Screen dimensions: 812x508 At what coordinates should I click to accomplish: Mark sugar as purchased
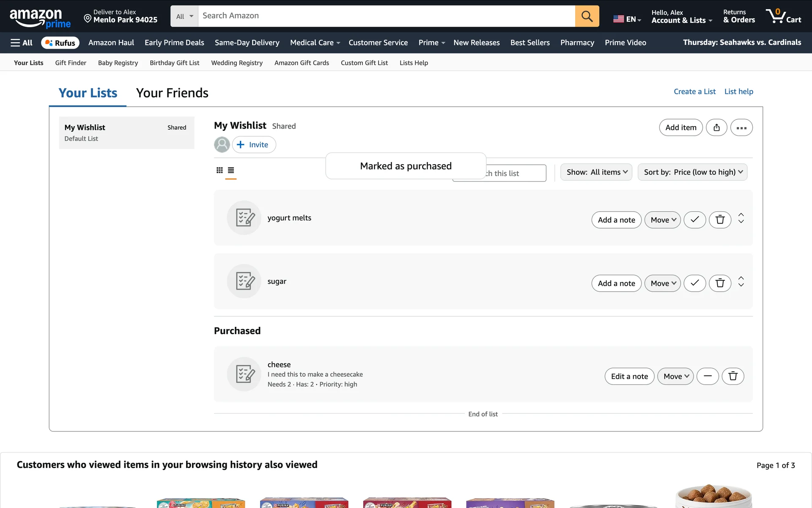pyautogui.click(x=694, y=283)
